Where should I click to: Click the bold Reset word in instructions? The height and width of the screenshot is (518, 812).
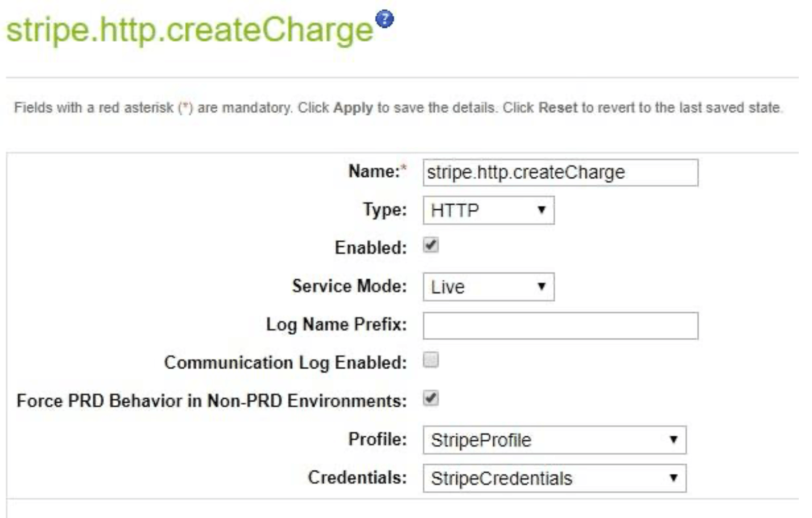coord(558,108)
